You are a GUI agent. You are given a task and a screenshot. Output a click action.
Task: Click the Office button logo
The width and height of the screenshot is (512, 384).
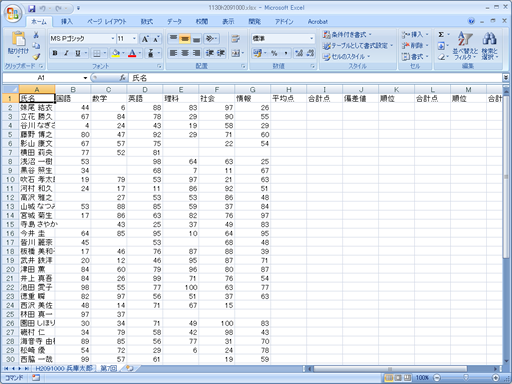pyautogui.click(x=13, y=13)
